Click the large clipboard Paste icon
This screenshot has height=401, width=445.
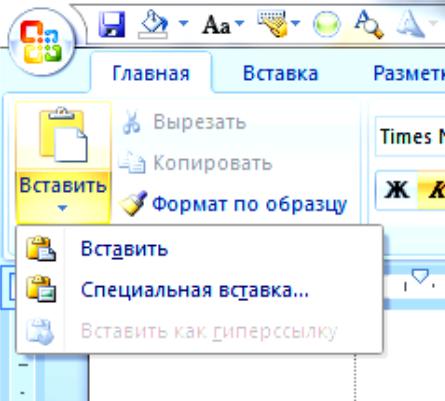(63, 135)
